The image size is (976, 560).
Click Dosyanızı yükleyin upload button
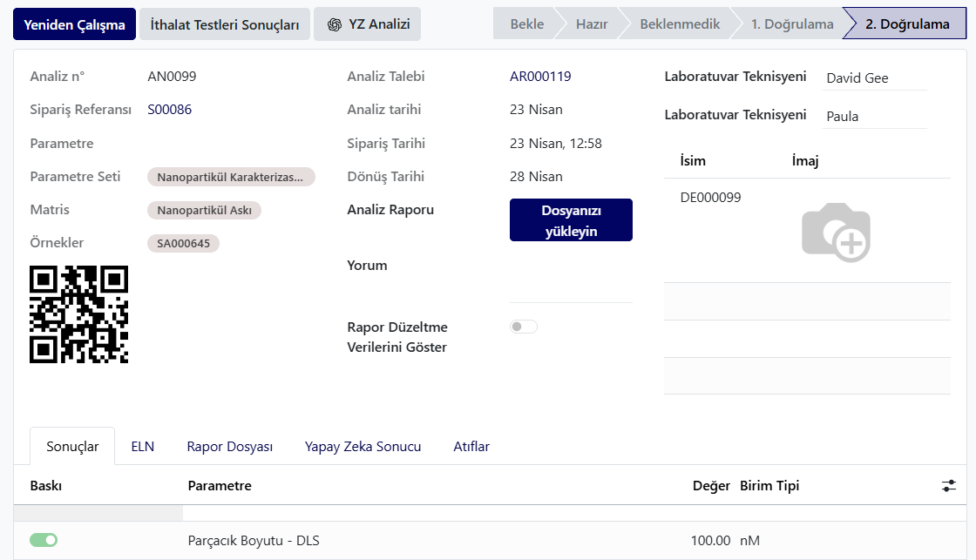(571, 220)
